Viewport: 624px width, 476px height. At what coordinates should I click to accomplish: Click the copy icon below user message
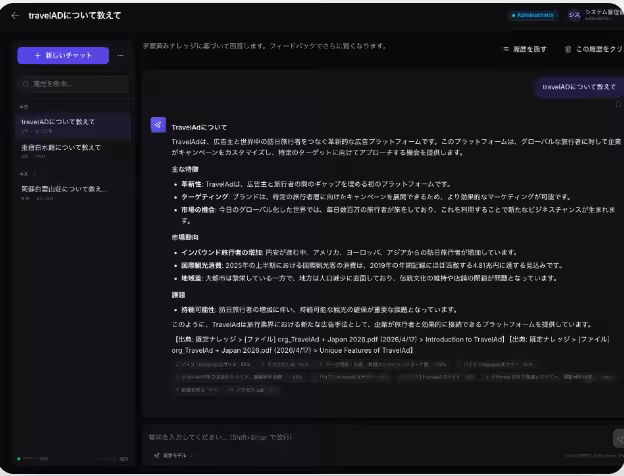pyautogui.click(x=618, y=104)
